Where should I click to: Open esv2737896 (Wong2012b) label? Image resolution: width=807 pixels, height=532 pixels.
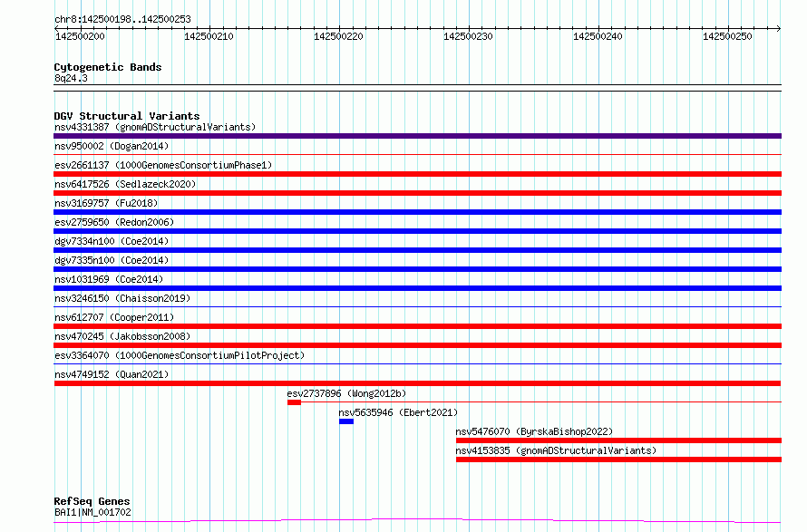[x=347, y=393]
